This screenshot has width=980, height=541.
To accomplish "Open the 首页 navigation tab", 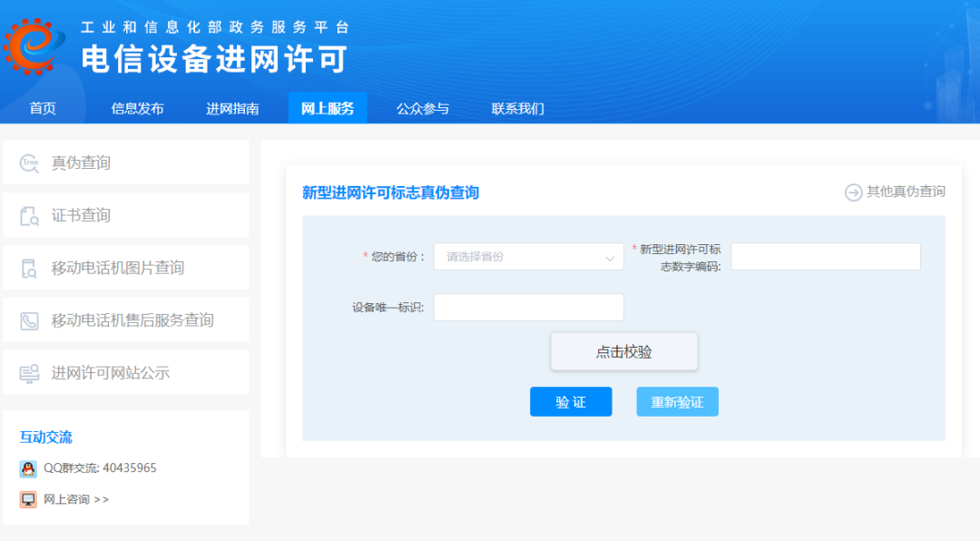I will (x=43, y=109).
